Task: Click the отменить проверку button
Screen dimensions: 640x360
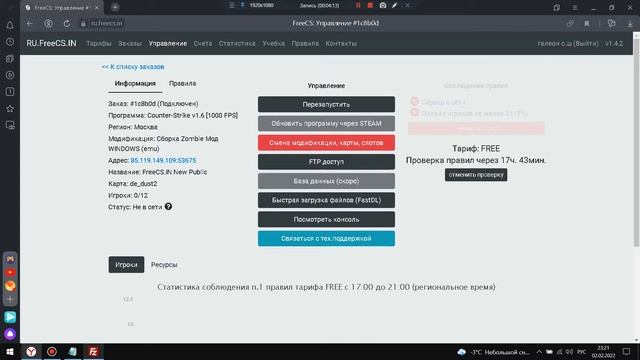Action: tap(476, 175)
